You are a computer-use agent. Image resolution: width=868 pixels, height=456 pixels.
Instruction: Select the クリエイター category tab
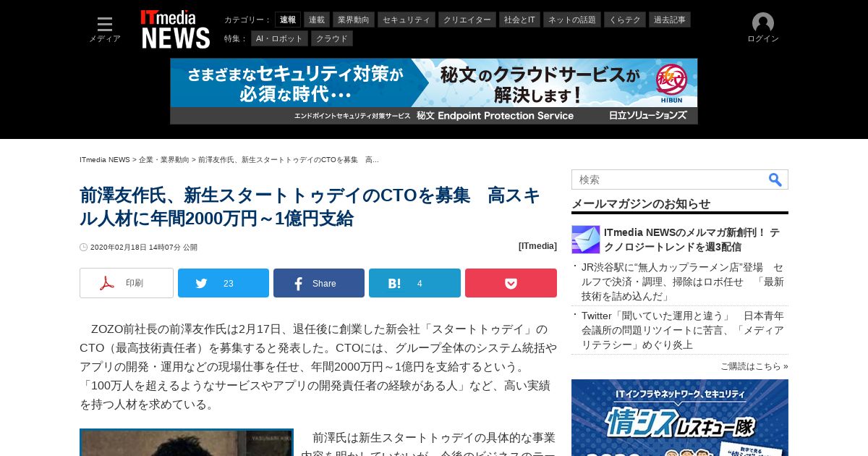coord(467,20)
